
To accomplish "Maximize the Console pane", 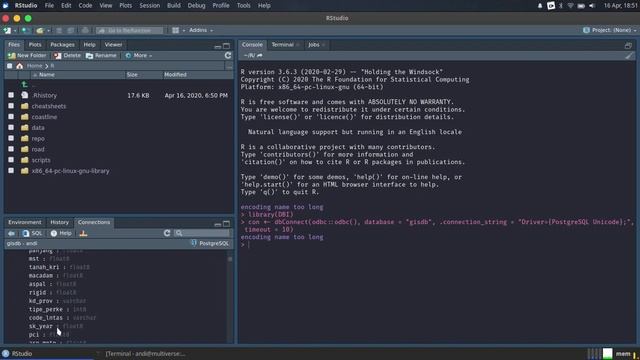I will [x=628, y=45].
